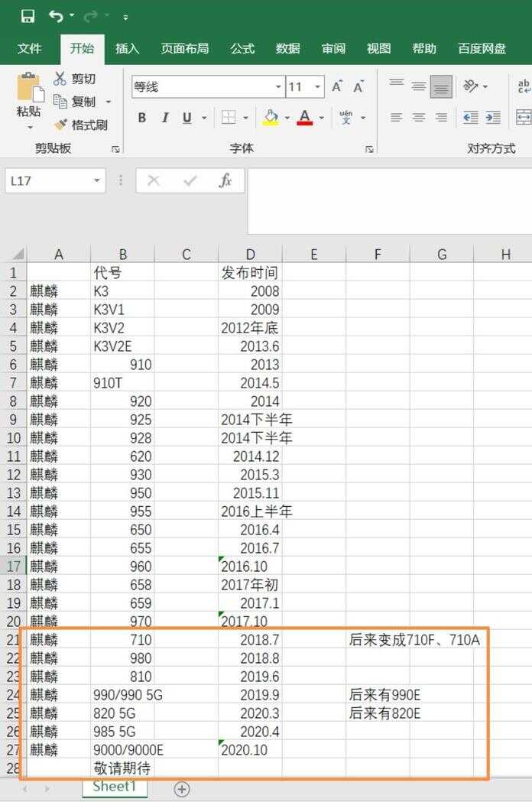
Task: Click the 剪切 cut scissors button
Action: click(x=75, y=79)
